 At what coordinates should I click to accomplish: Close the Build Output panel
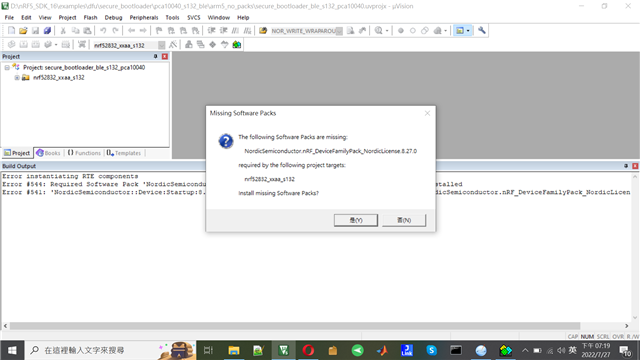pos(635,166)
